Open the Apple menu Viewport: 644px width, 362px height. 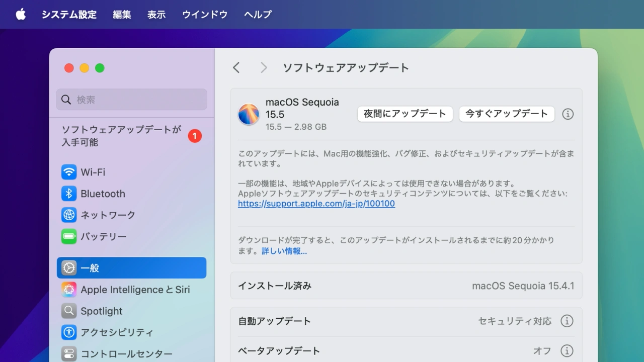click(21, 15)
